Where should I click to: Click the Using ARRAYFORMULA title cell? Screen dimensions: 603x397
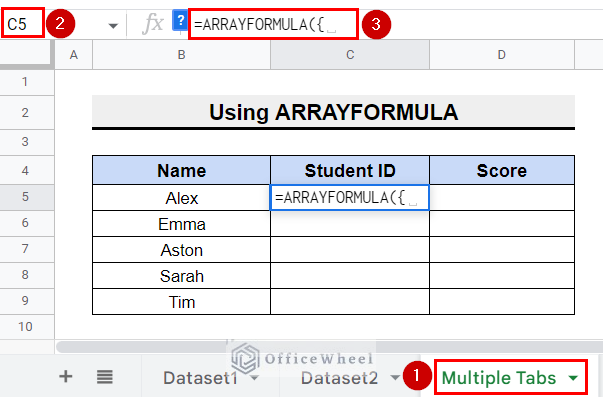[333, 112]
